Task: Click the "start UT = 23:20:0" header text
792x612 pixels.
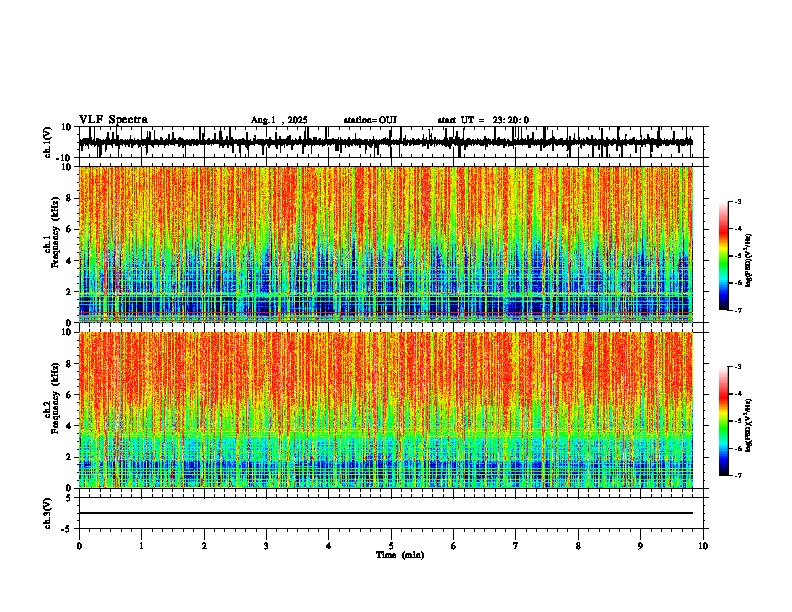Action: click(x=483, y=120)
